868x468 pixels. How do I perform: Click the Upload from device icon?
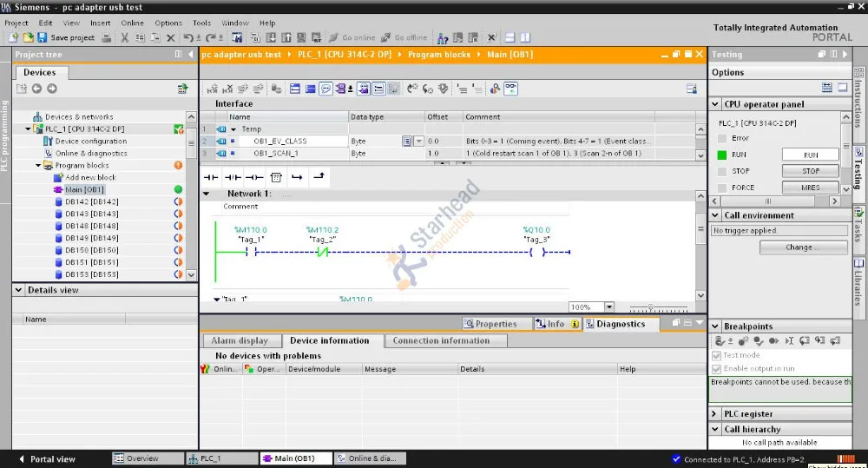[286, 37]
